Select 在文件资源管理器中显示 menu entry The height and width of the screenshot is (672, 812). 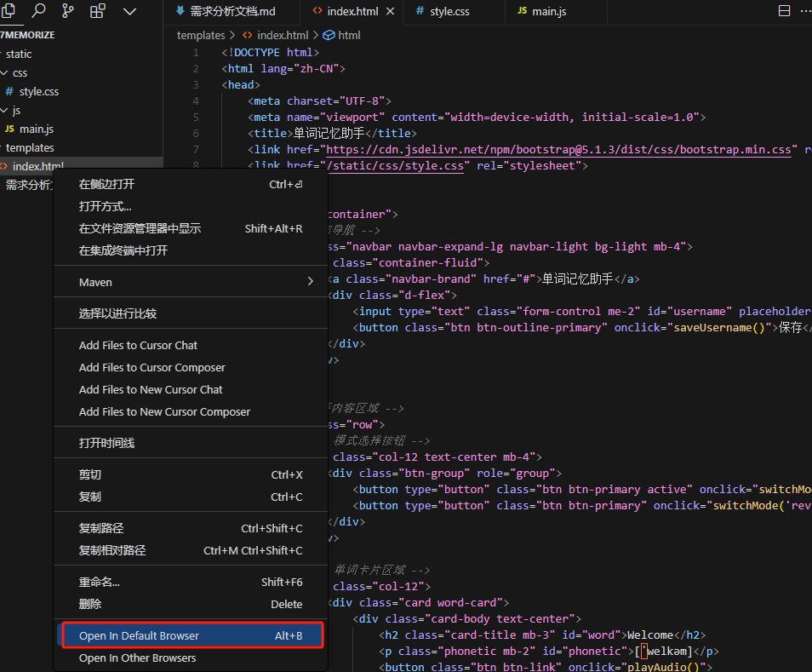coord(191,228)
